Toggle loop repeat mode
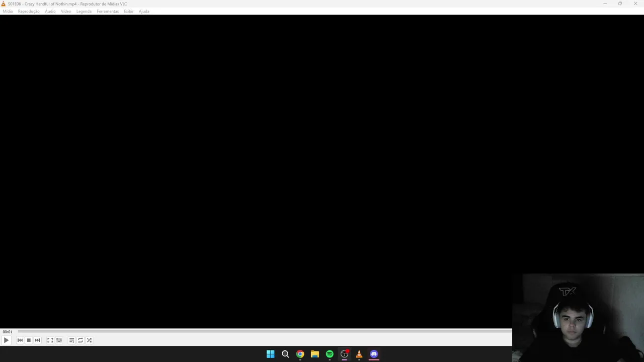Viewport: 644px width, 362px height. click(80, 340)
